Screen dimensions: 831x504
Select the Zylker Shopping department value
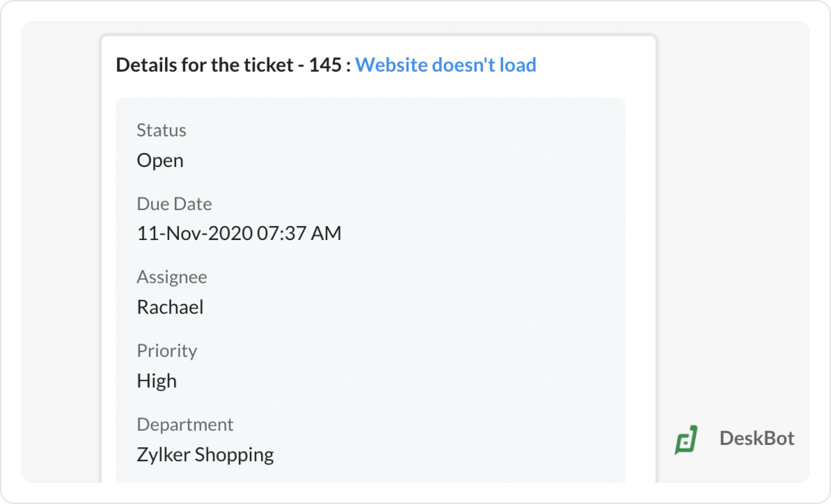pos(205,455)
